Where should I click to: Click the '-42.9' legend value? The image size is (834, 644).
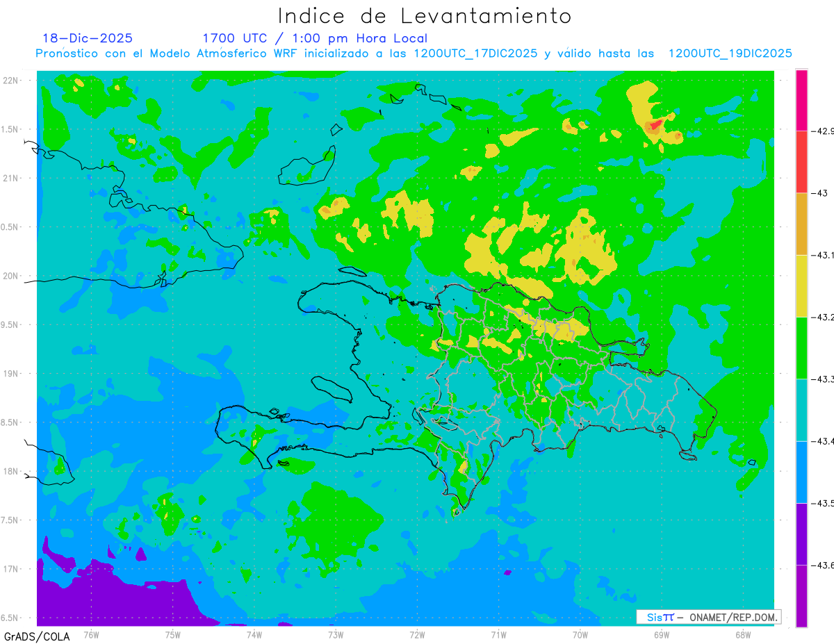pos(822,131)
